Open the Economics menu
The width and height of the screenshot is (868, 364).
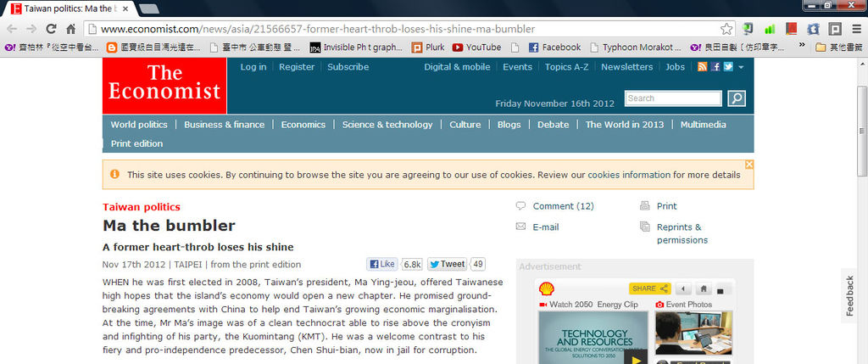coord(303,125)
